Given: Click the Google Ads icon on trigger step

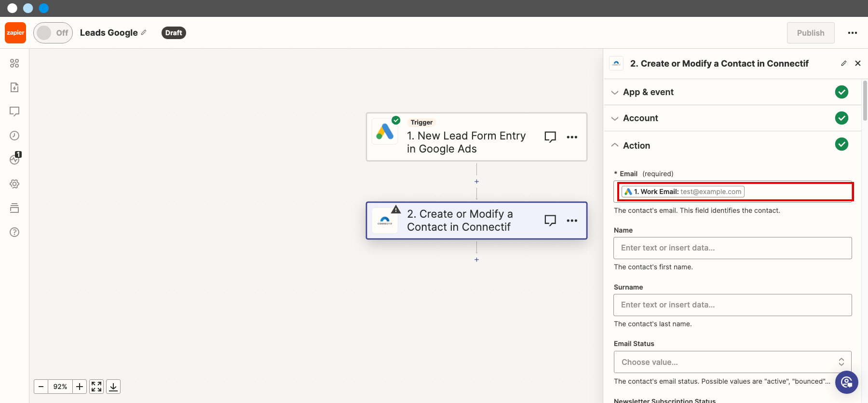Looking at the screenshot, I should [385, 132].
